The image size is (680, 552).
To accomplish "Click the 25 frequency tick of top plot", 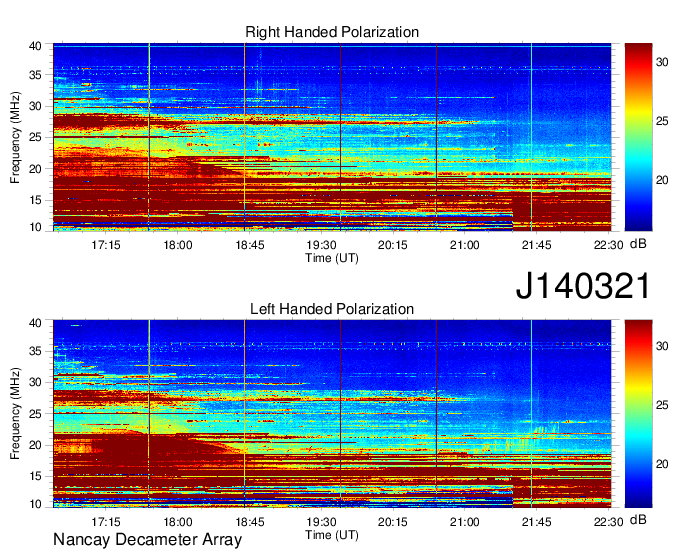I will pos(35,137).
